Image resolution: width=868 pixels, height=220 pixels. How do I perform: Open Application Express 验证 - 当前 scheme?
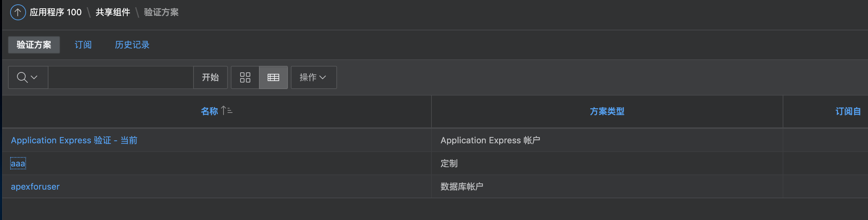click(x=74, y=140)
